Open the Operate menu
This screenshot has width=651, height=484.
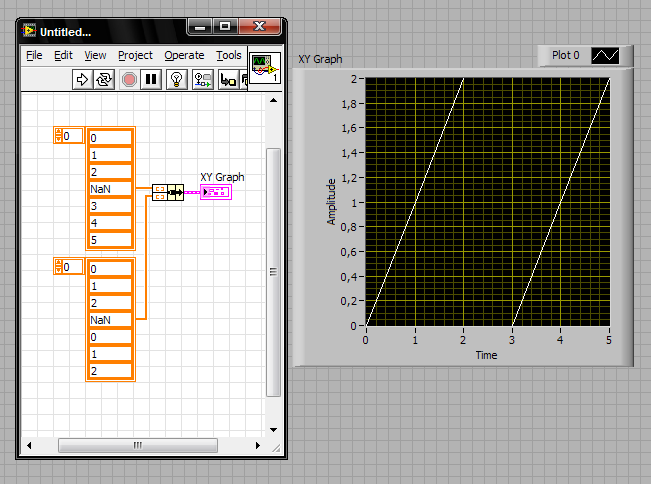184,55
